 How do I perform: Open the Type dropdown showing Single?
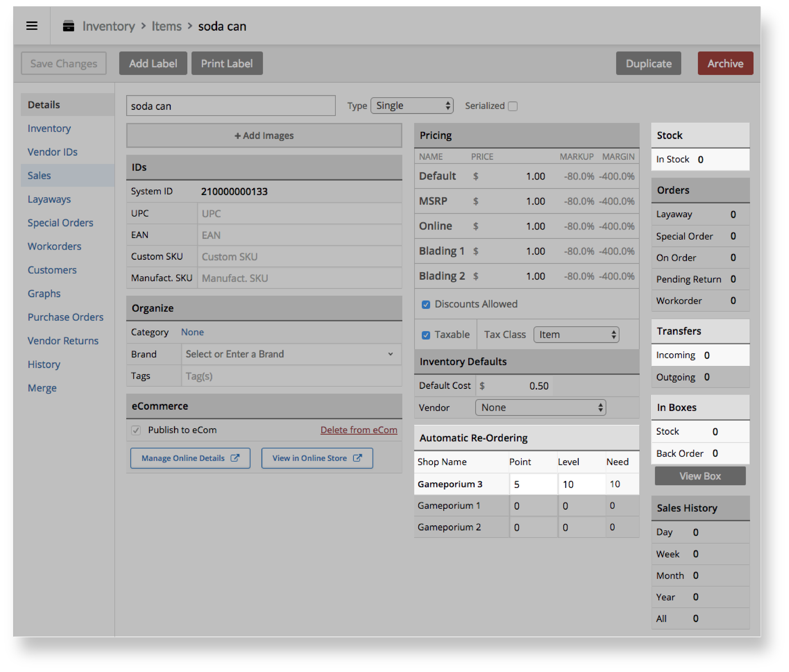coord(412,105)
